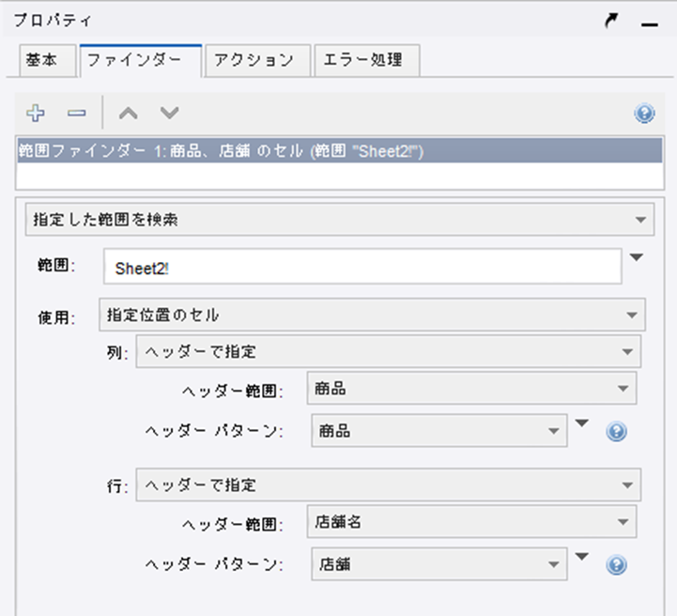Open 行 ヘッダーで指定 dropdown

click(x=389, y=485)
